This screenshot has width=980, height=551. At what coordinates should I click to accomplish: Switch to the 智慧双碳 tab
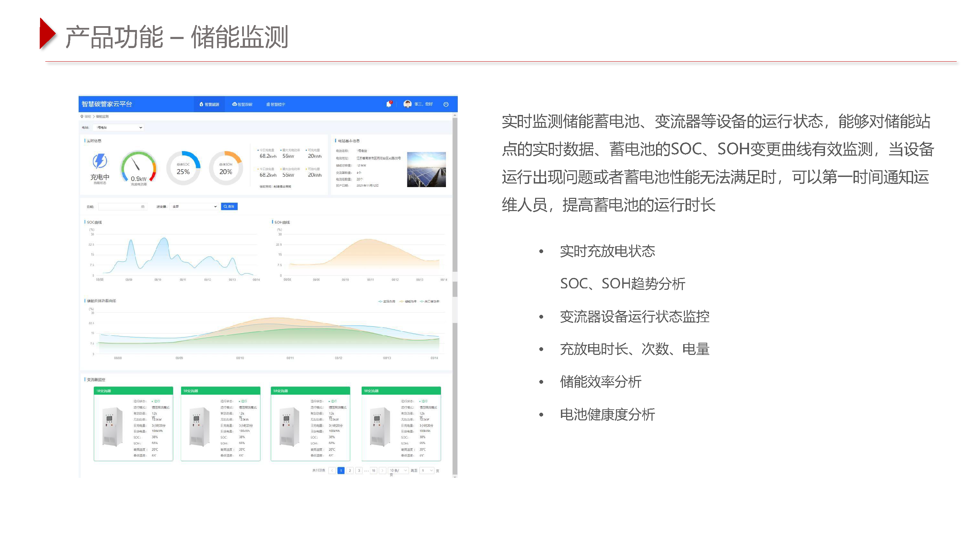(x=242, y=104)
